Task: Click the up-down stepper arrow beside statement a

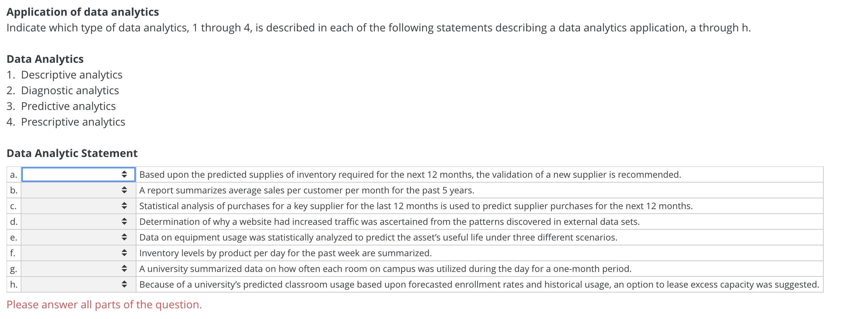Action: [125, 174]
